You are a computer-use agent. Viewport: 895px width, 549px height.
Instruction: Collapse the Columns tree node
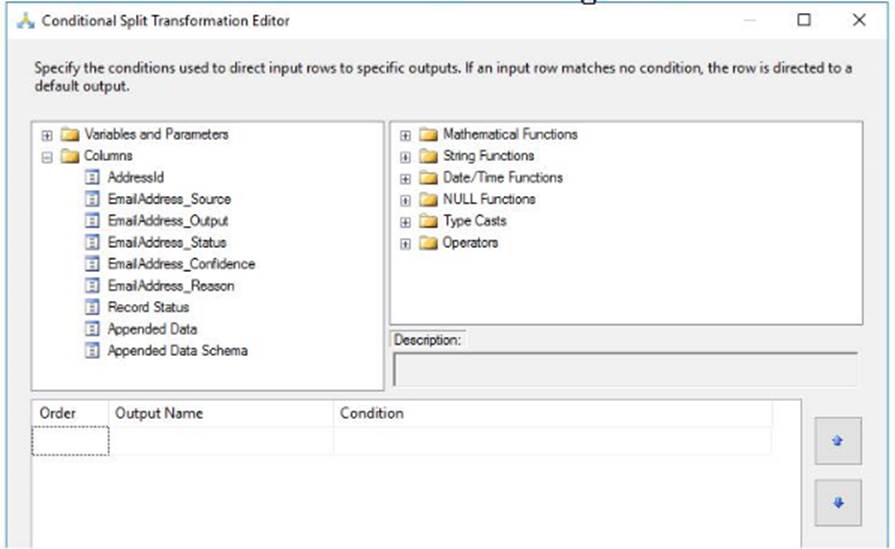[x=47, y=156]
